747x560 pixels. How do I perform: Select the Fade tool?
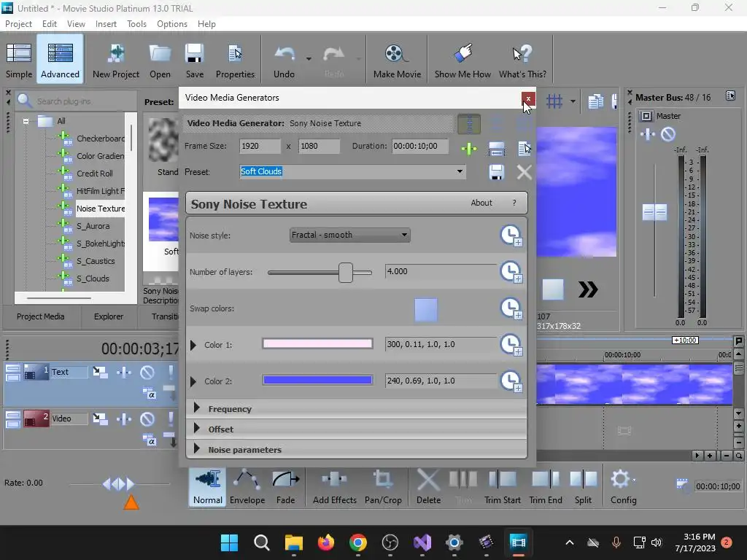286,486
